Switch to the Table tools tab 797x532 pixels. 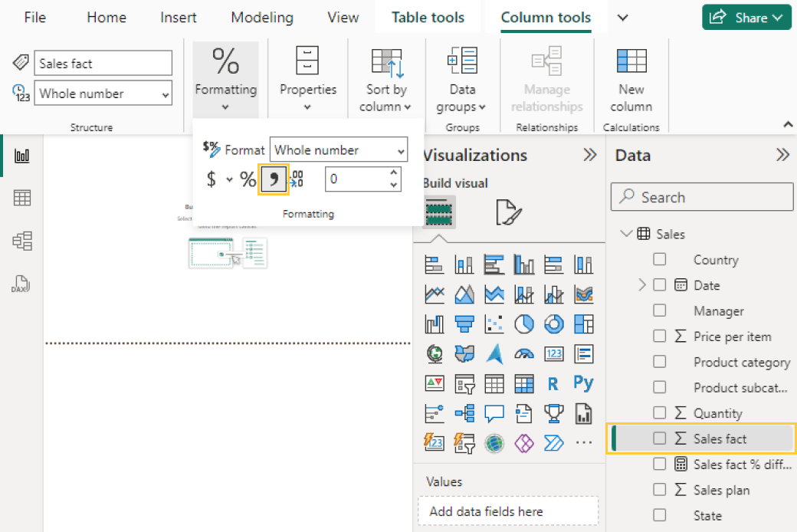(428, 18)
